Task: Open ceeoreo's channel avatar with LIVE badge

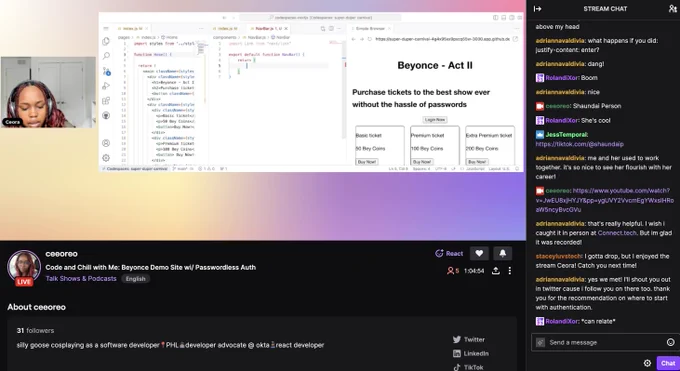Action: (24, 268)
